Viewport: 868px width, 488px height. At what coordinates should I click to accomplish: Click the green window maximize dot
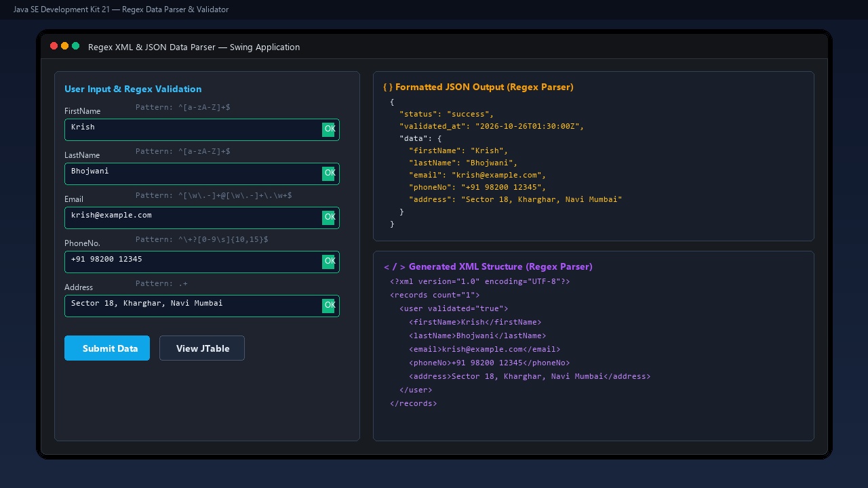point(76,46)
